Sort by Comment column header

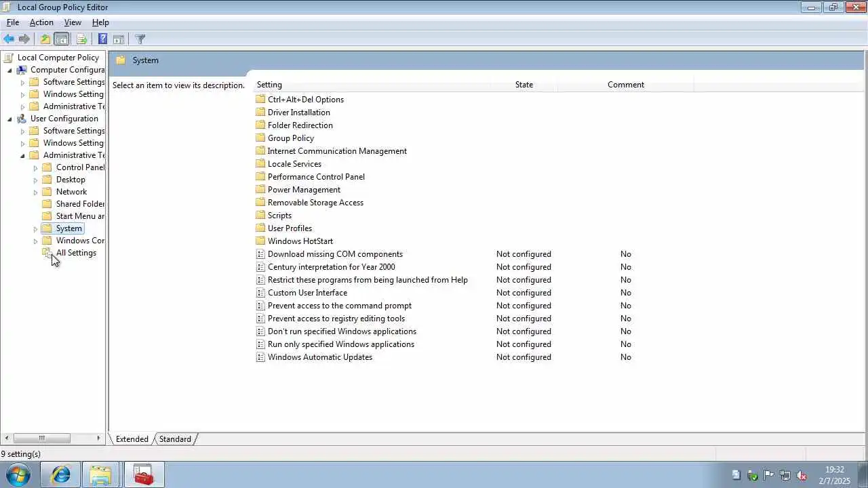point(625,85)
